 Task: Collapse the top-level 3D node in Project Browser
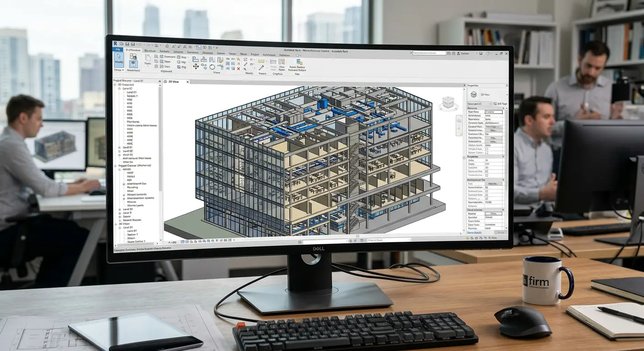pos(115,85)
